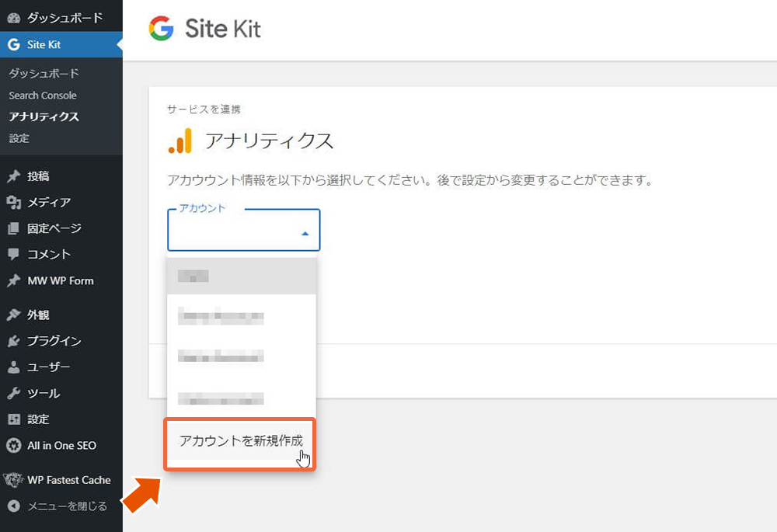Click the user silhouette icon for ユーザー
Viewport: 777px width, 532px height.
tap(14, 367)
